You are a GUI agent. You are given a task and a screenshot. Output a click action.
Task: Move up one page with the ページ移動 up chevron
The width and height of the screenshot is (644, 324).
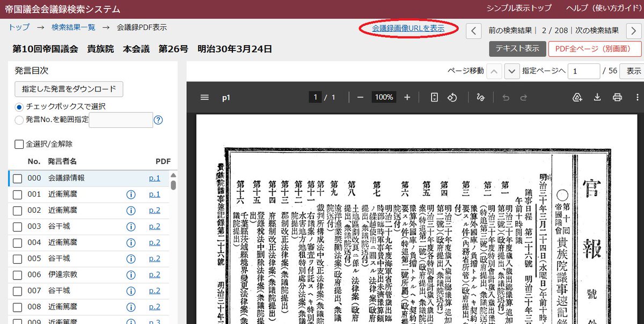495,71
